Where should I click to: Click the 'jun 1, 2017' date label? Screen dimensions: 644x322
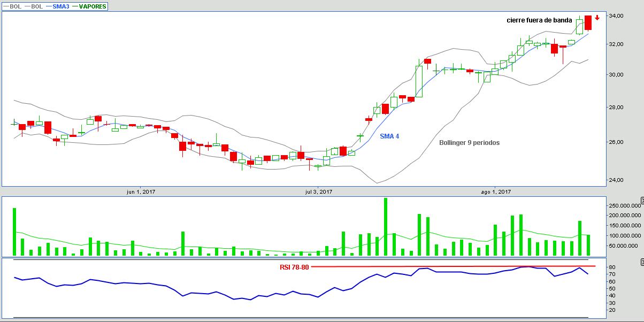[141, 191]
